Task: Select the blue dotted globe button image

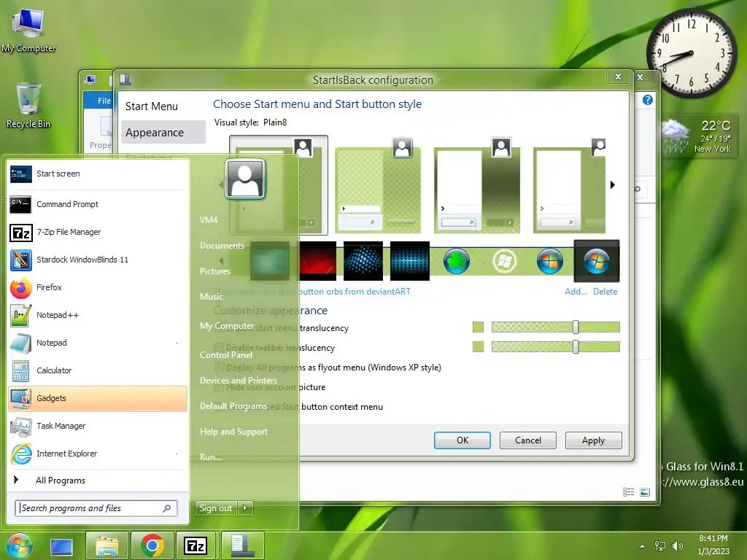Action: [363, 261]
